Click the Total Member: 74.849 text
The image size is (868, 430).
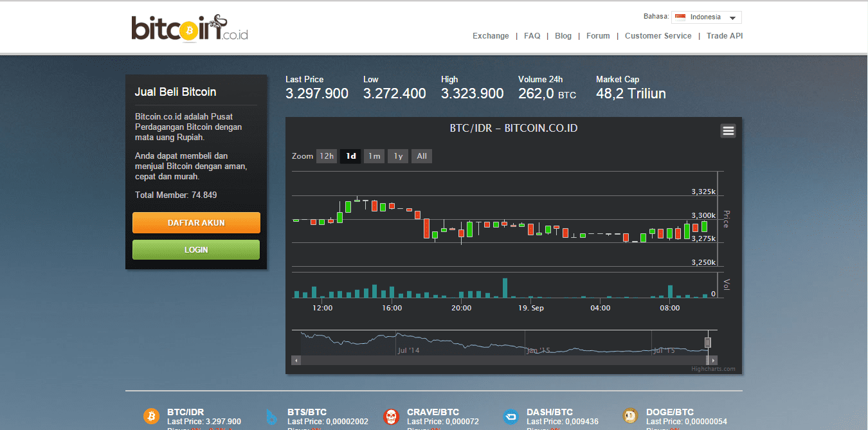click(176, 195)
